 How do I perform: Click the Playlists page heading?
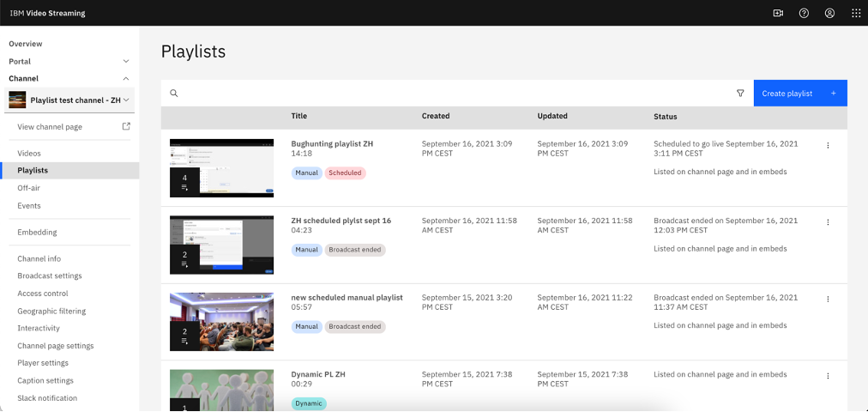coord(193,51)
